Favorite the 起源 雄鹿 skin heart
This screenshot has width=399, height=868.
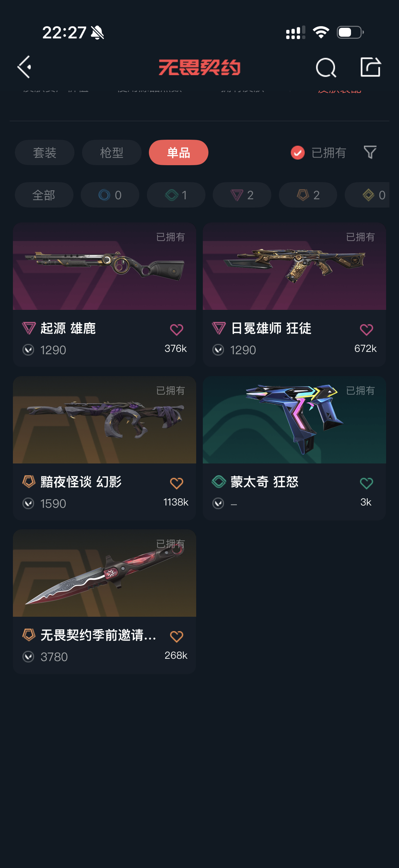177,329
